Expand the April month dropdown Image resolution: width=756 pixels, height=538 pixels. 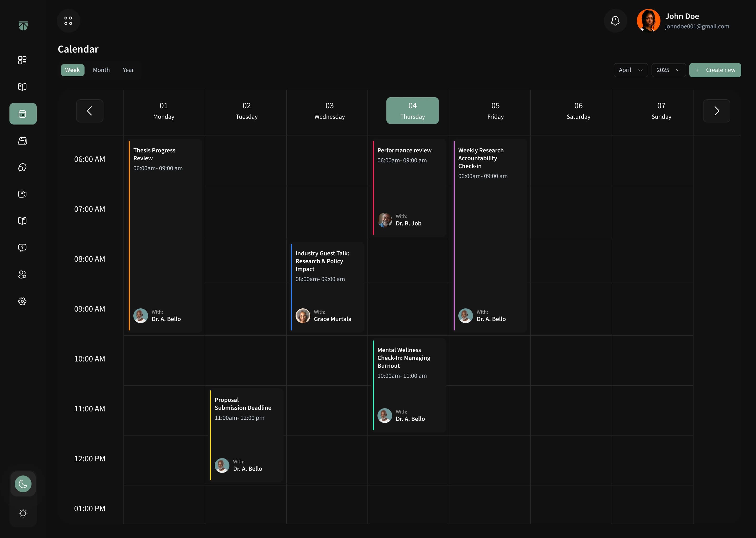coord(631,70)
